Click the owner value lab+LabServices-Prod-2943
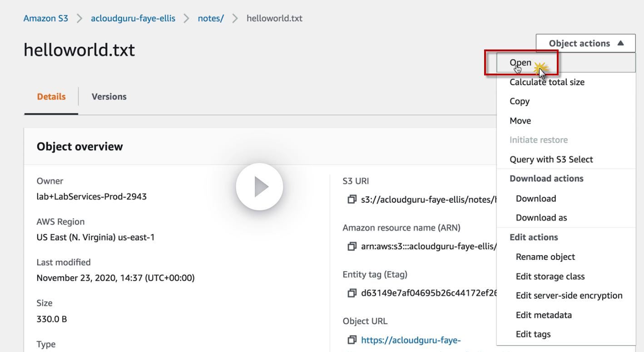 pyautogui.click(x=92, y=197)
